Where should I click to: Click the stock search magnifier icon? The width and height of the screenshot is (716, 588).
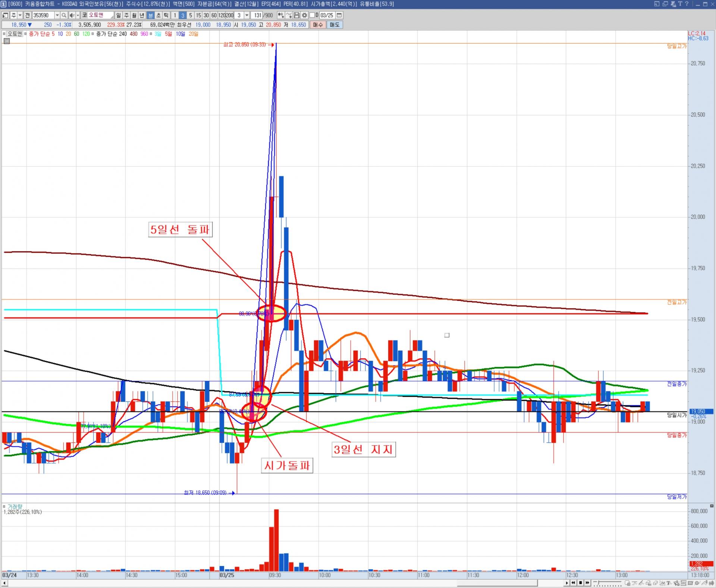(x=64, y=15)
